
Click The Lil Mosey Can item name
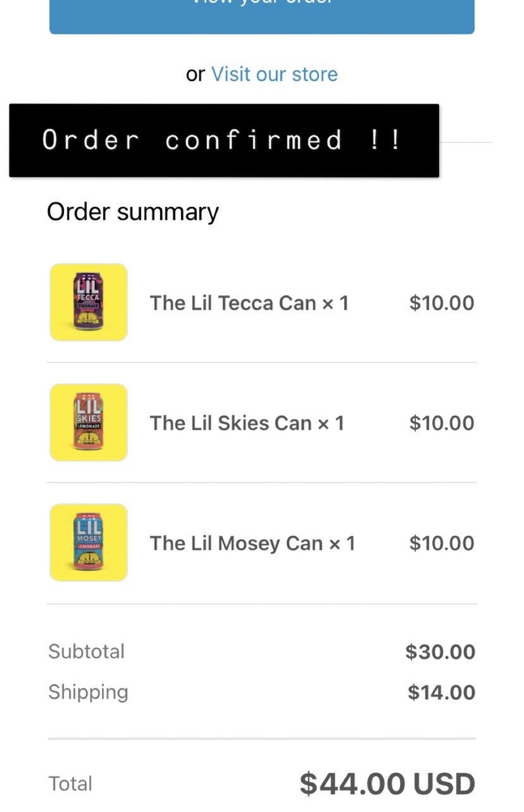253,543
